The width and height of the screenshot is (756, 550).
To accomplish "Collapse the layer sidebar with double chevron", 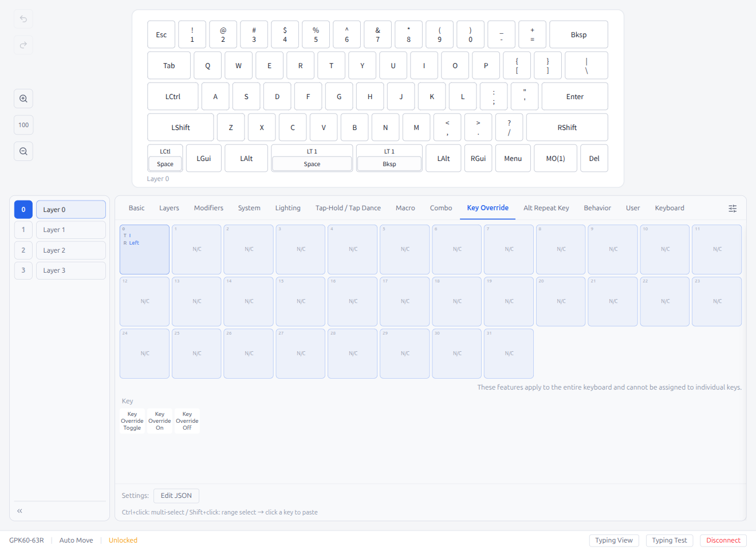I will [19, 510].
